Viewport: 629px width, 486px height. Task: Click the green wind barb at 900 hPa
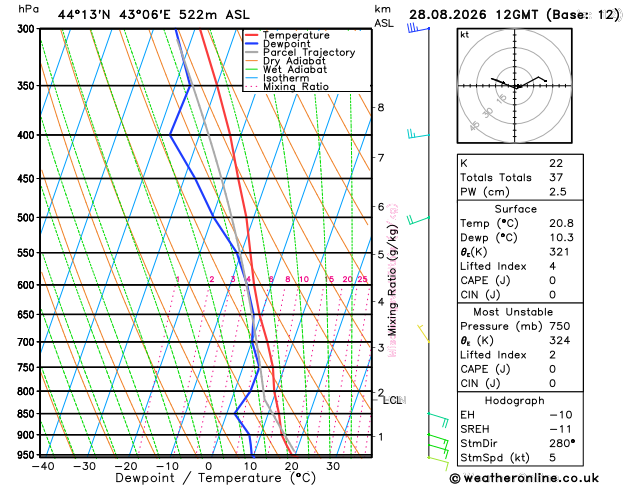tap(438, 441)
